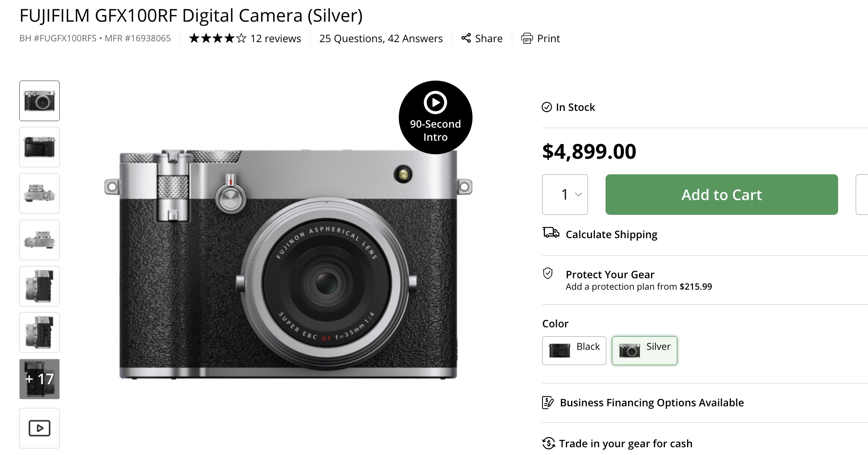Open the quantity dropdown

point(565,195)
